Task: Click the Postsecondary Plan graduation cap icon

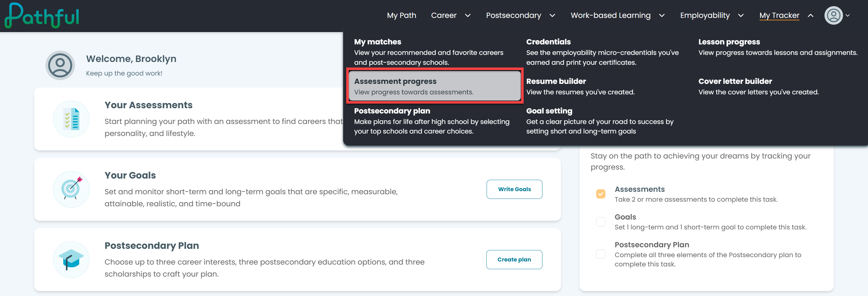Action: click(x=72, y=260)
